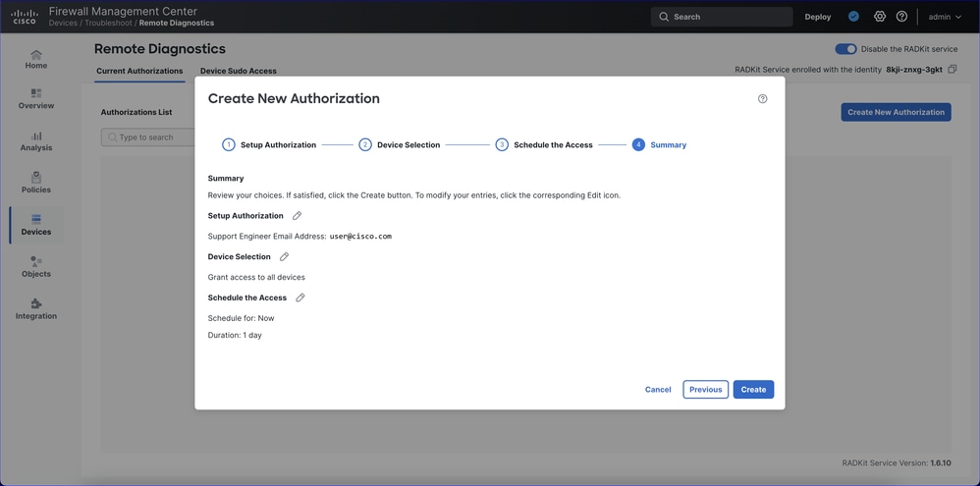Click the edit pencil beside Device Selection

284,257
